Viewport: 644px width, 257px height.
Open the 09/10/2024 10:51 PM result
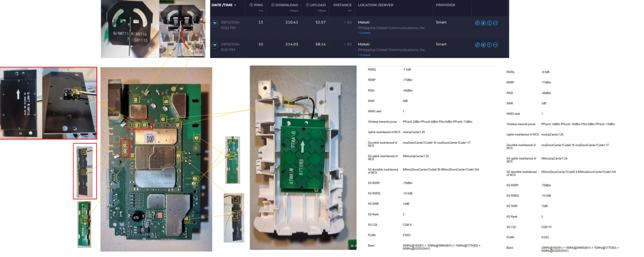click(x=230, y=47)
